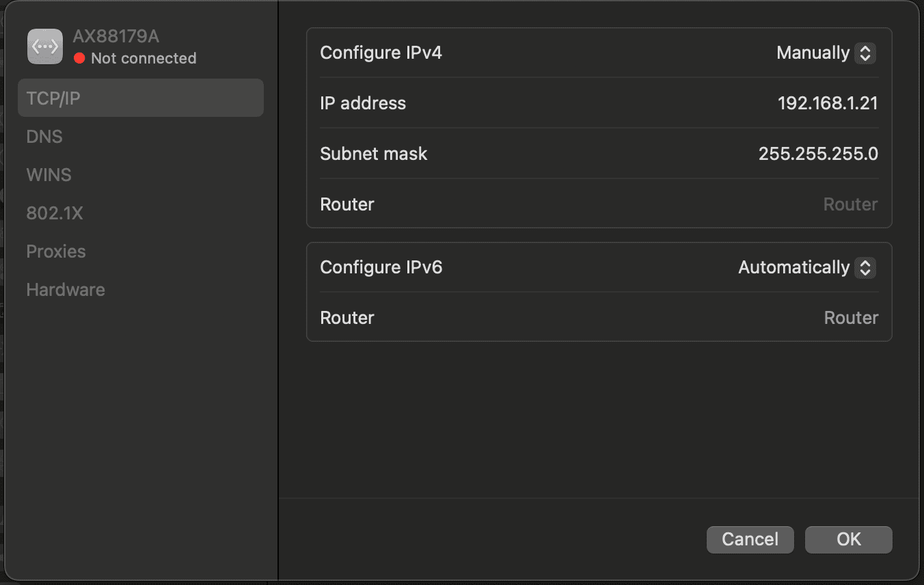
Task: Select the TCP/IP sidebar section
Action: pyautogui.click(x=140, y=98)
